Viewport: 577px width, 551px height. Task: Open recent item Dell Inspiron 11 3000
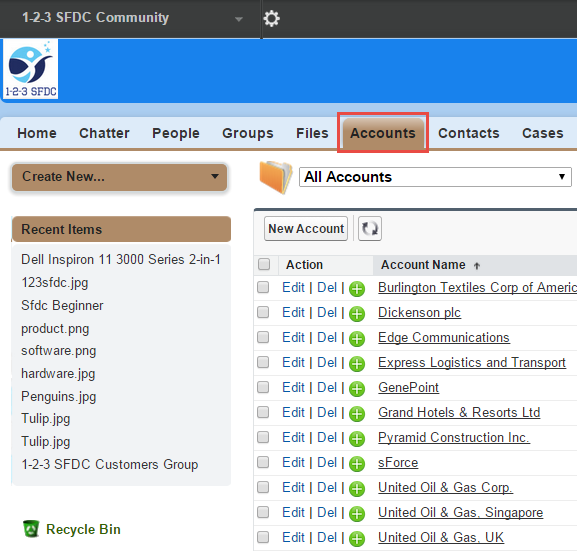pyautogui.click(x=121, y=259)
